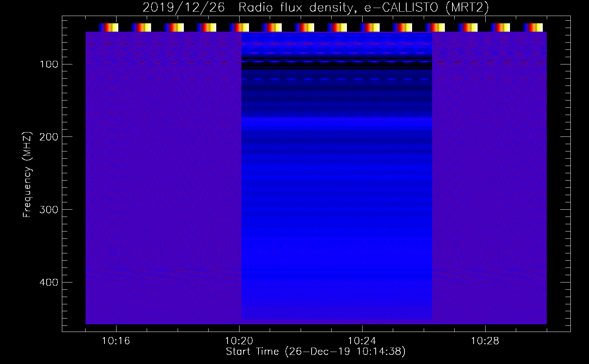Image resolution: width=589 pixels, height=364 pixels.
Task: Click the 300 frequency tick label
Action: click(x=49, y=210)
